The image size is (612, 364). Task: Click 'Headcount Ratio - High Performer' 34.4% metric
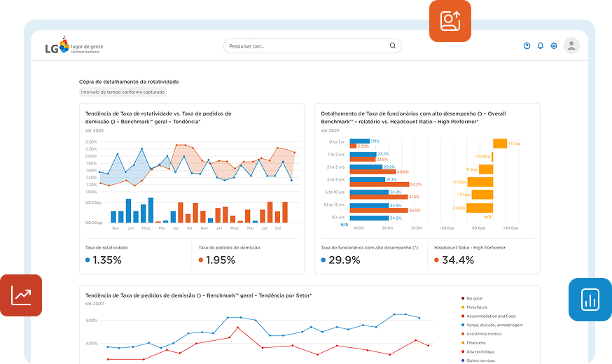click(x=454, y=260)
